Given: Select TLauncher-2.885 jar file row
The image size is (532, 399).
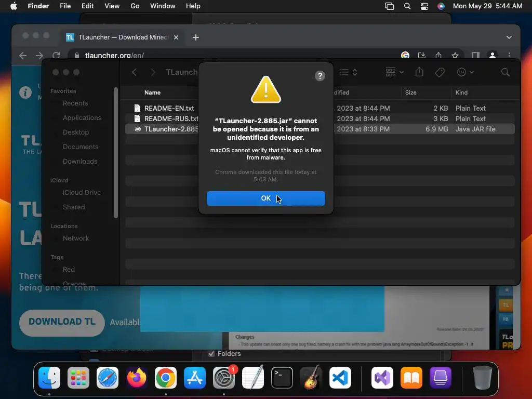Looking at the screenshot, I should click(x=320, y=129).
